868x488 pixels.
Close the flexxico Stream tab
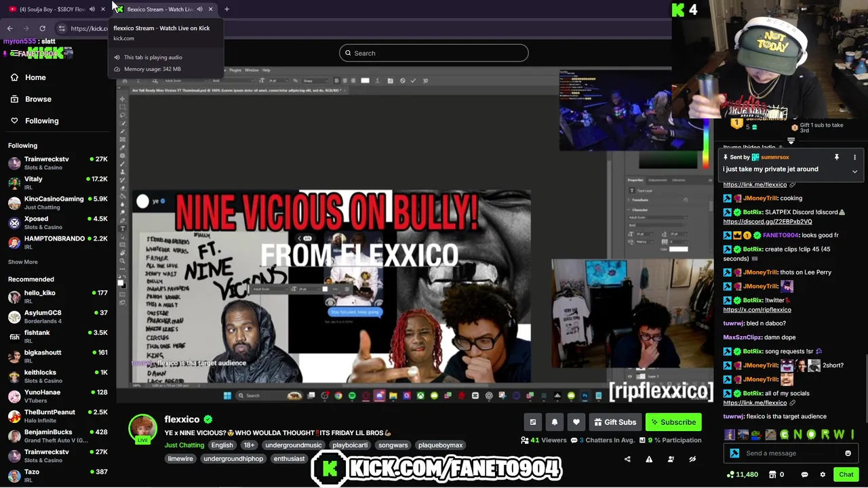point(210,9)
